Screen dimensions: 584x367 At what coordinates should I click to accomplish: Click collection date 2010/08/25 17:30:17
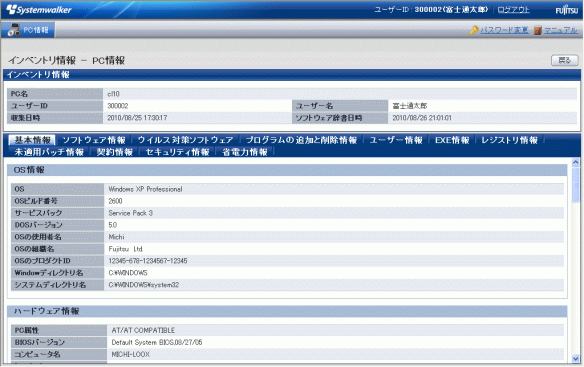pos(137,118)
